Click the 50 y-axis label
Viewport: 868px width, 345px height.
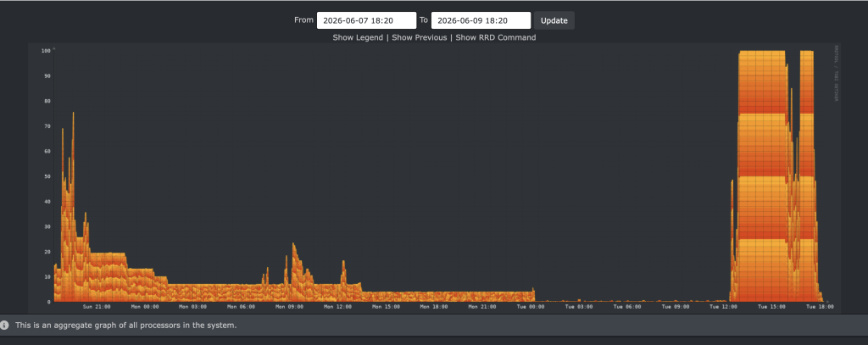(47, 176)
